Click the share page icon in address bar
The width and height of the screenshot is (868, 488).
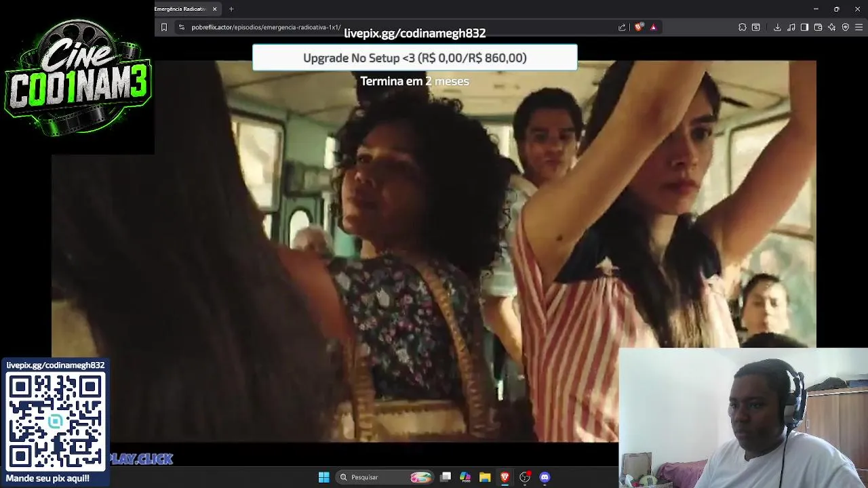pyautogui.click(x=622, y=27)
